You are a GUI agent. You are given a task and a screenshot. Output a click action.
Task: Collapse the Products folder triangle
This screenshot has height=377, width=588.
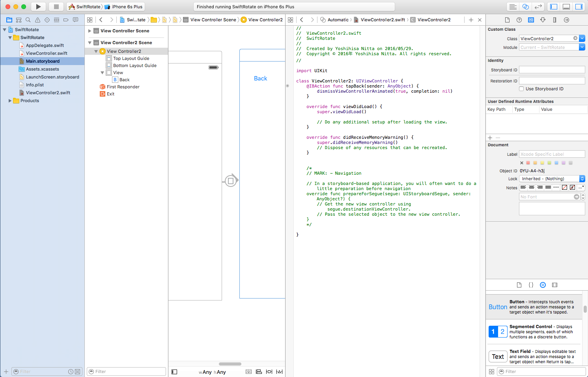click(10, 101)
